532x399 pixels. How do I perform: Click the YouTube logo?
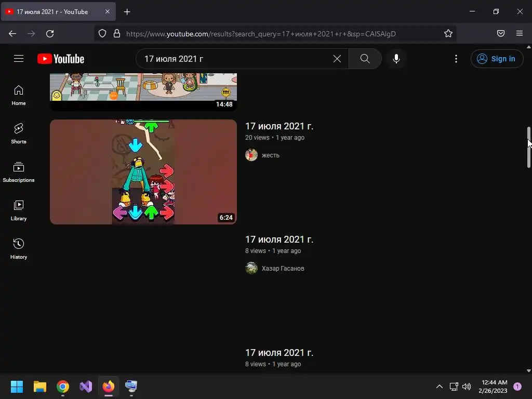point(61,59)
